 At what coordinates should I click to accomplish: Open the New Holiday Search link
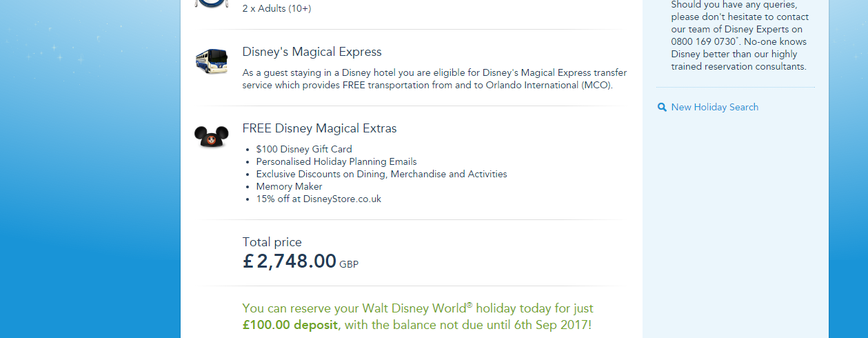tap(714, 108)
